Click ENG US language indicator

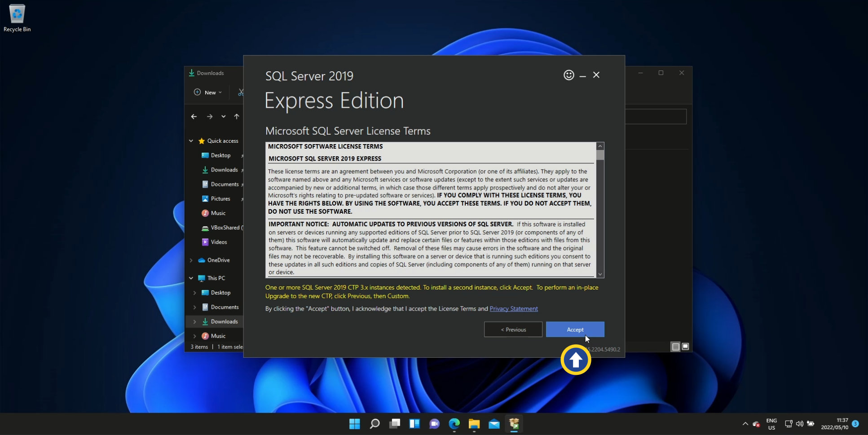click(x=771, y=424)
